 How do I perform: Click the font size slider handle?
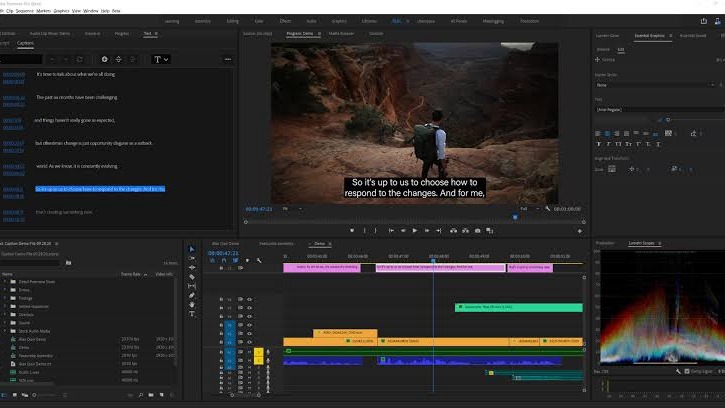click(x=668, y=120)
